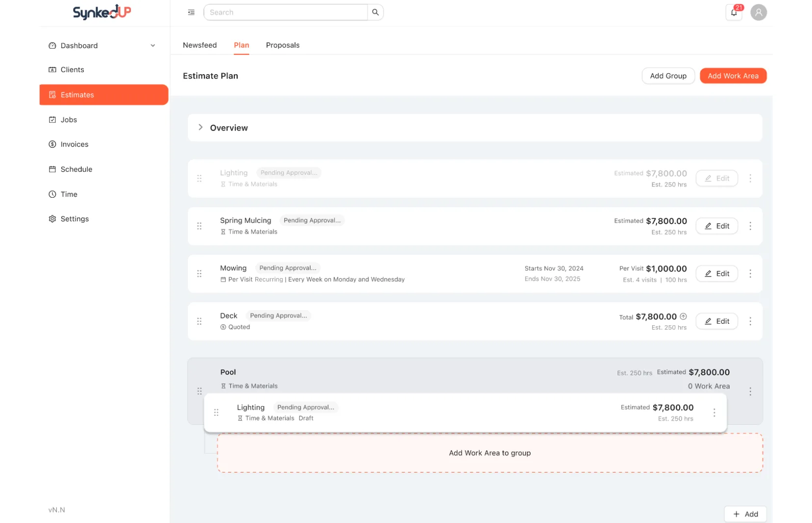
Task: Click the Deck total info icon
Action: pyautogui.click(x=684, y=316)
